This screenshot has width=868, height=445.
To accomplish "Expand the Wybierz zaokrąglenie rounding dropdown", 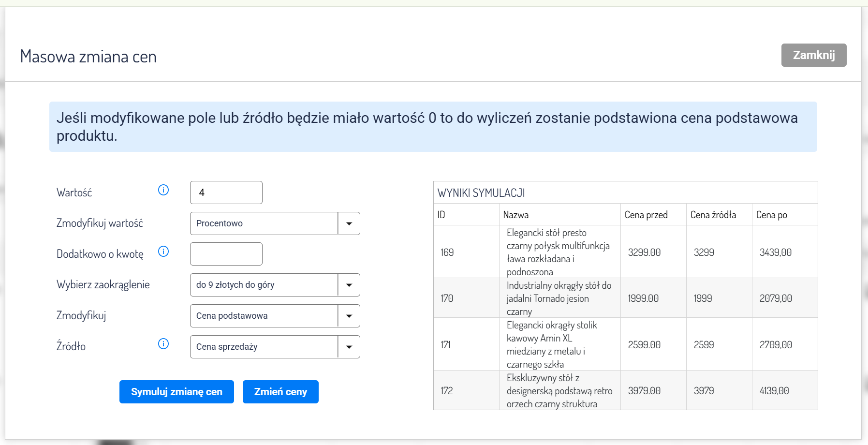I will [275, 285].
